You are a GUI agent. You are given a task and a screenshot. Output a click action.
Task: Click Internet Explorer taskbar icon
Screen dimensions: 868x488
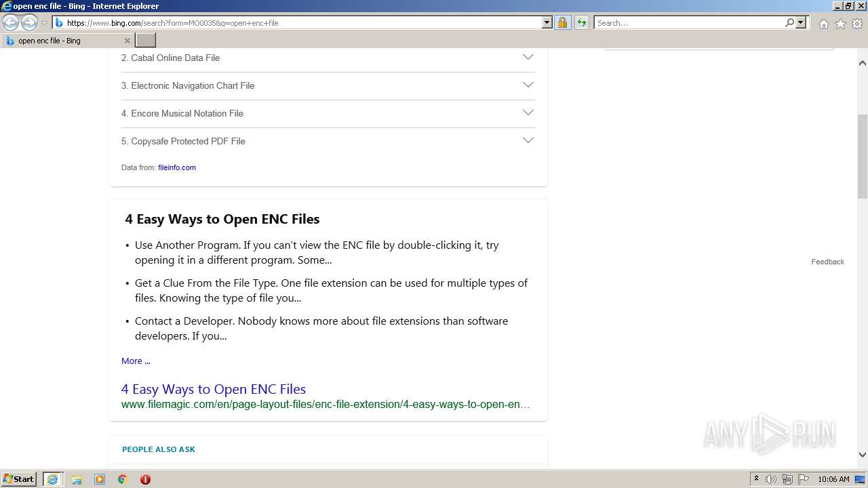pyautogui.click(x=52, y=479)
